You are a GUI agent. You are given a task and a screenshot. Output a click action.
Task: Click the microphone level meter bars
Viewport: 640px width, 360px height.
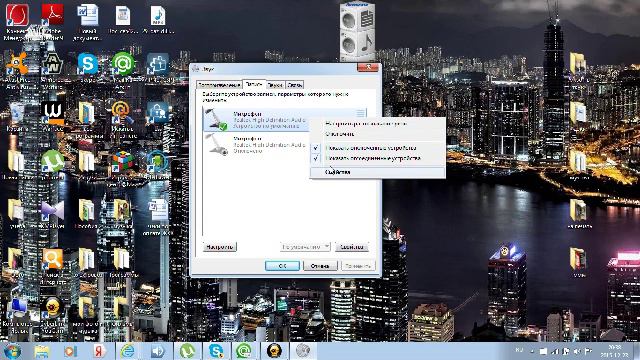[x=360, y=113]
